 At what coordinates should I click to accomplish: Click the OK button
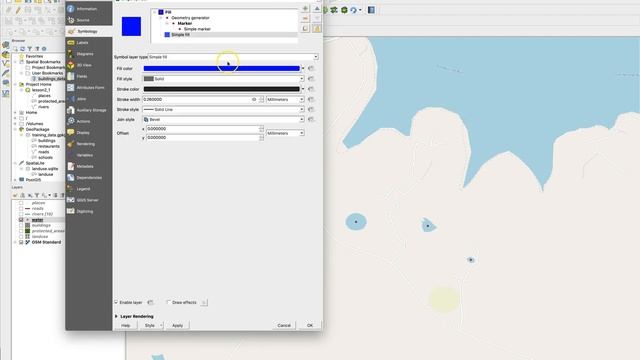[310, 325]
